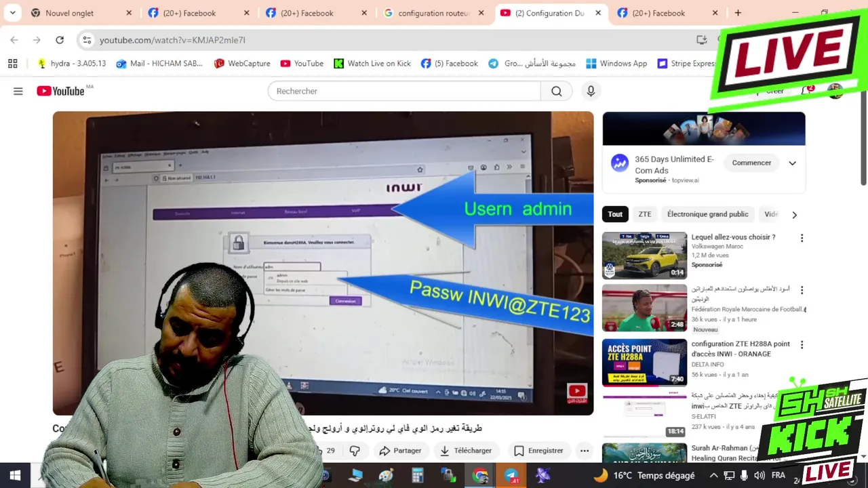Open more actions menu beside Enregistrer
The width and height of the screenshot is (868, 488).
coord(585,451)
